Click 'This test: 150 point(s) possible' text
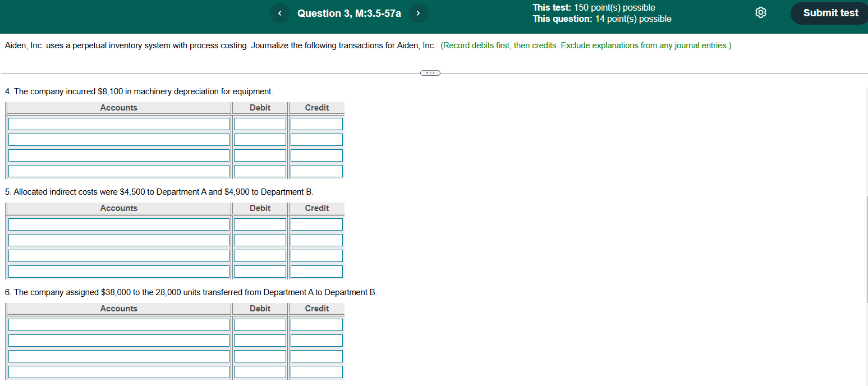 (594, 8)
